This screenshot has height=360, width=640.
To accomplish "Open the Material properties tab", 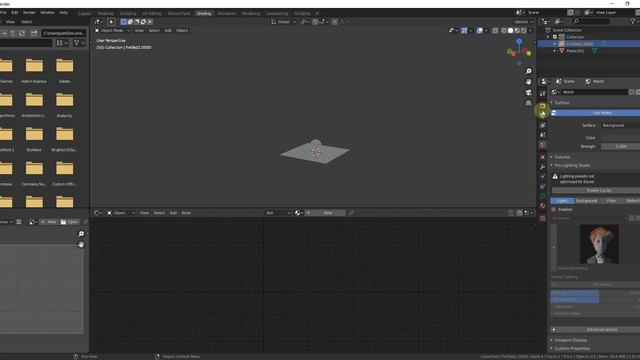I will [542, 206].
